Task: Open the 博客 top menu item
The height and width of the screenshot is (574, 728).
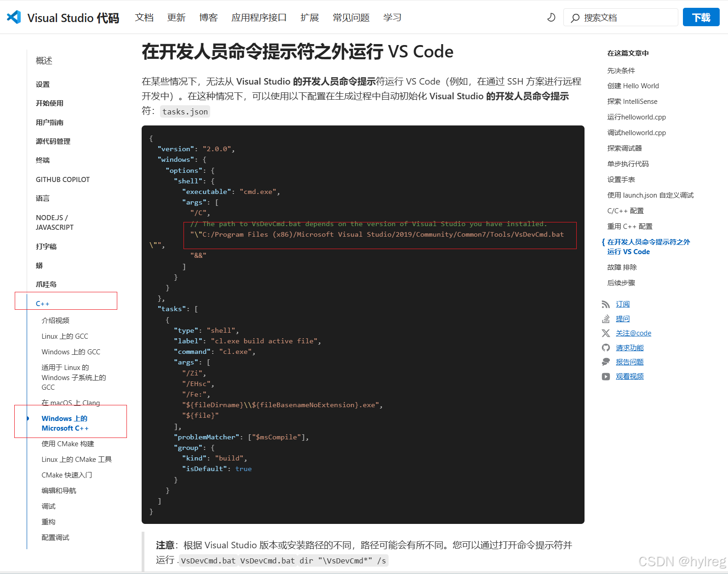Action: (x=208, y=17)
